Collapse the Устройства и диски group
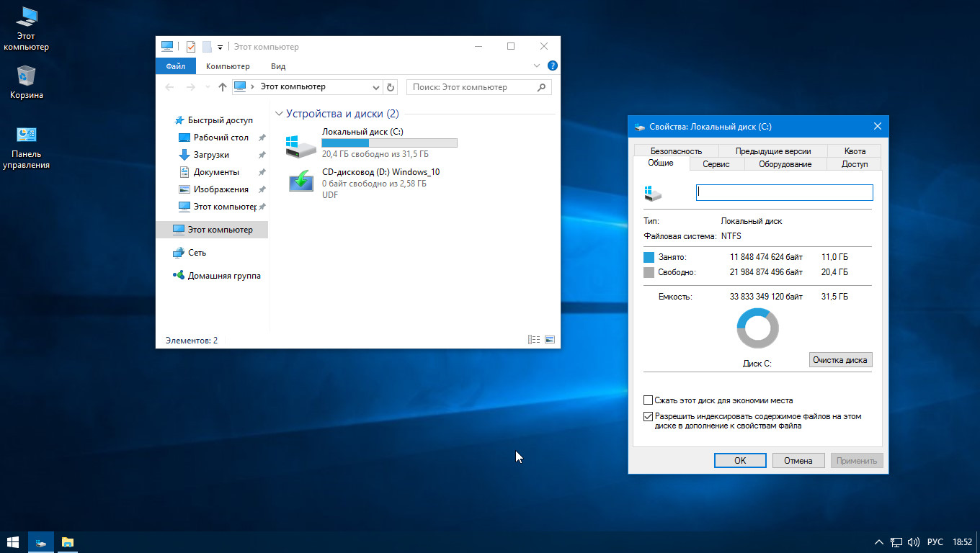Viewport: 980px width, 553px height. 279,114
